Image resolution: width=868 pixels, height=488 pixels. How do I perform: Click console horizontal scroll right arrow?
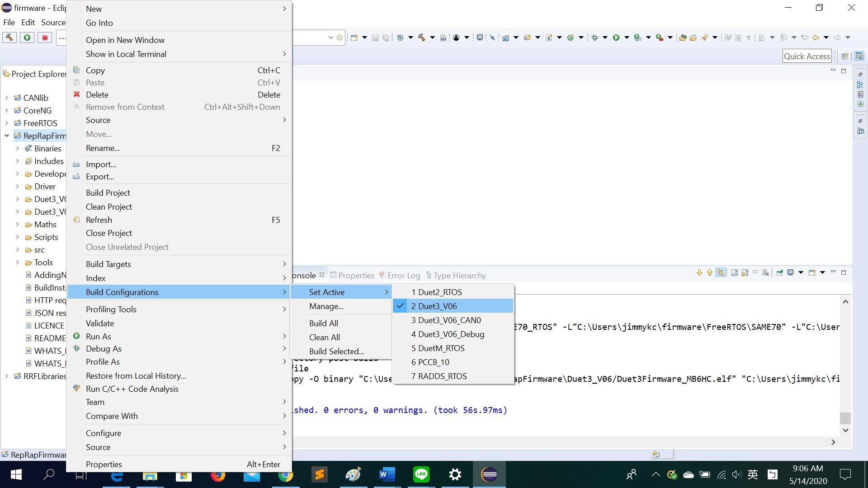(x=833, y=442)
